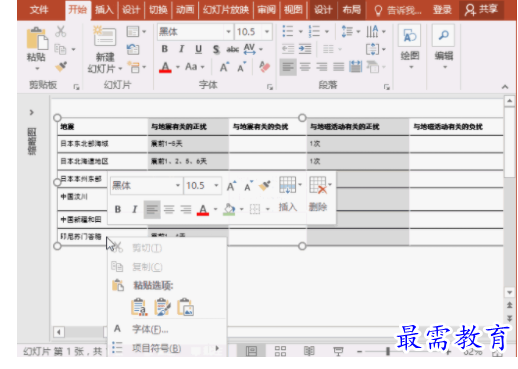The image size is (518, 369).
Task: Click mini toolbar borders icon
Action: [255, 209]
